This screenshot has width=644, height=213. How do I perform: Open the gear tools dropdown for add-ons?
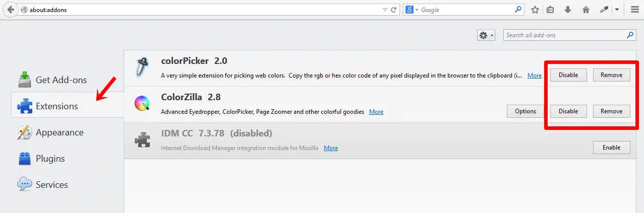click(486, 35)
